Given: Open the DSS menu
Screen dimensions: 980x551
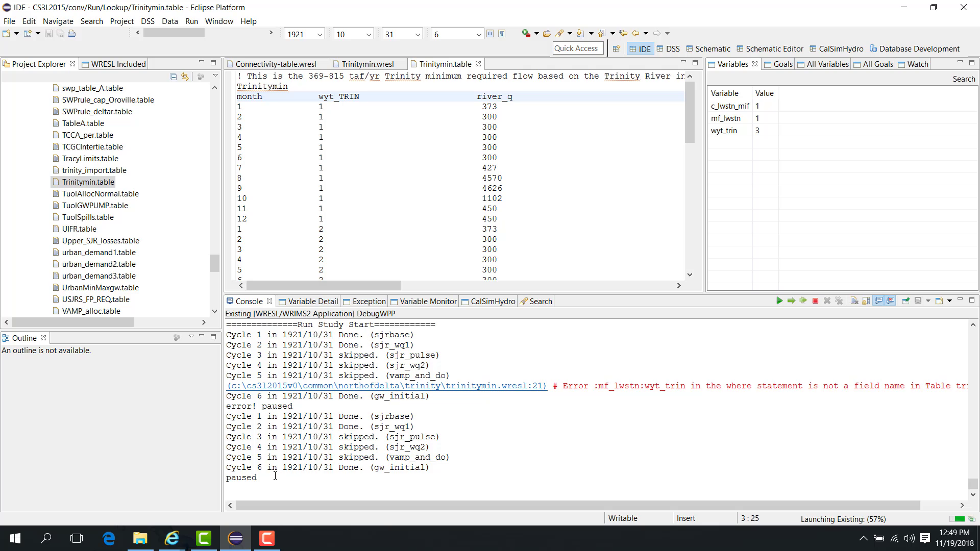Looking at the screenshot, I should pos(148,21).
